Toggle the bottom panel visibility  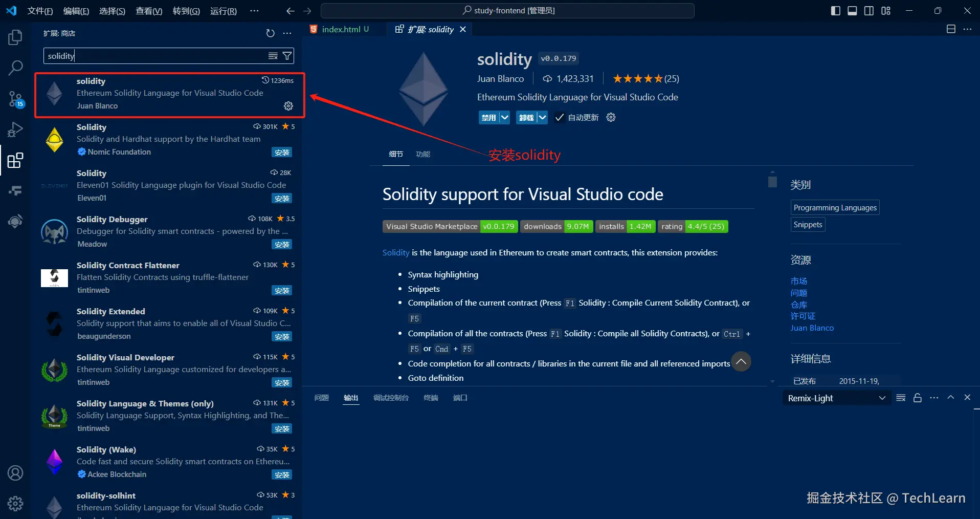852,11
